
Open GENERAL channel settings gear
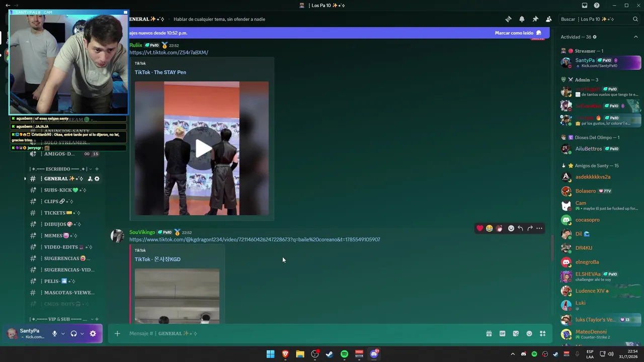pyautogui.click(x=97, y=178)
